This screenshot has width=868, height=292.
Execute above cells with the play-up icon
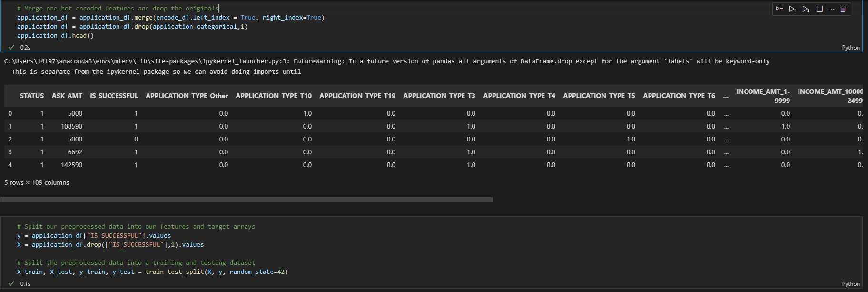pyautogui.click(x=792, y=9)
